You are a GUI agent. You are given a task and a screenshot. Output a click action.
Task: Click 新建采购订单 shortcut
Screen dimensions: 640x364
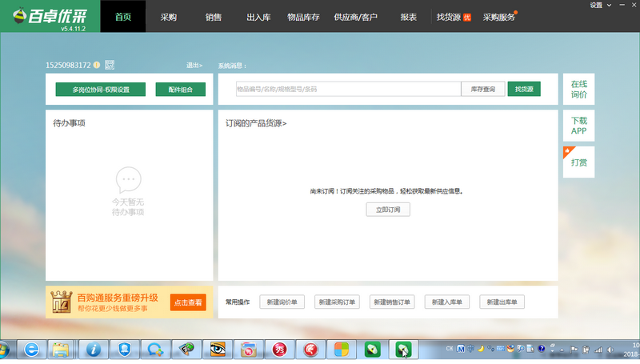coord(337,302)
